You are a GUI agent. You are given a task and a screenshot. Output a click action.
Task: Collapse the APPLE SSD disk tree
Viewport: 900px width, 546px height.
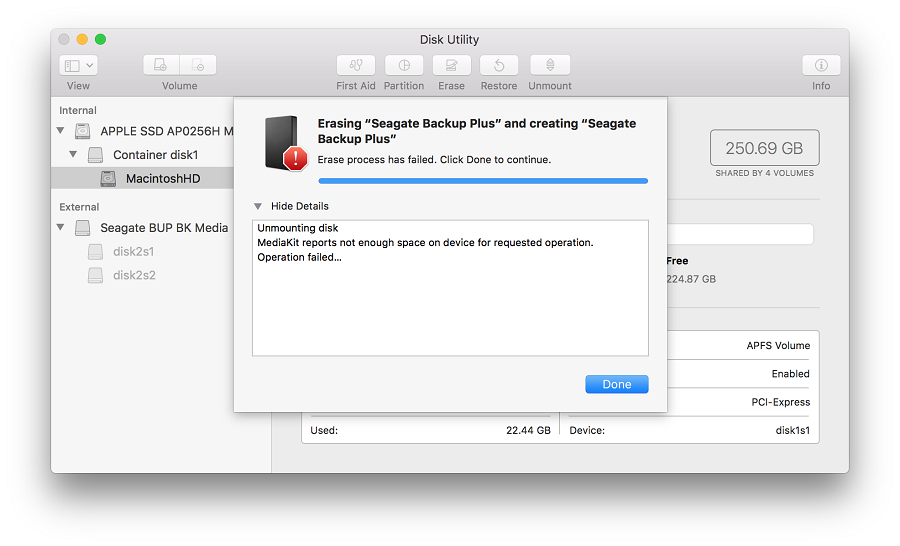(x=60, y=131)
